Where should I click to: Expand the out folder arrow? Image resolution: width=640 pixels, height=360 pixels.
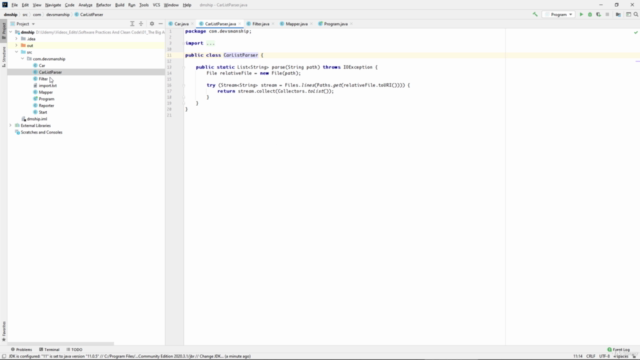[x=17, y=45]
